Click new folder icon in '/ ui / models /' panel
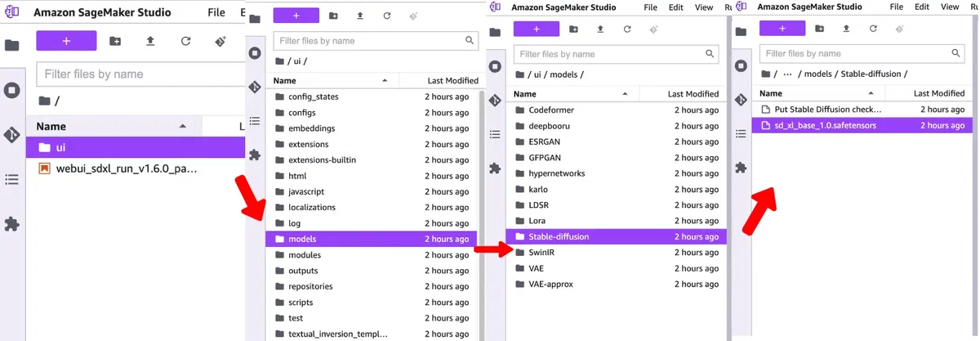 [573, 29]
